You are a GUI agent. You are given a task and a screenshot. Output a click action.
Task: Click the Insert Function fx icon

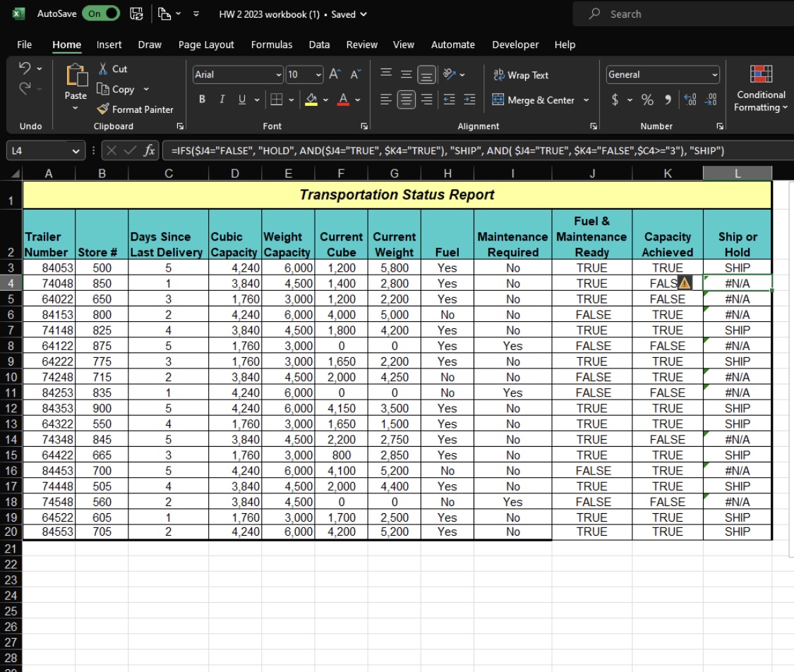pyautogui.click(x=149, y=151)
